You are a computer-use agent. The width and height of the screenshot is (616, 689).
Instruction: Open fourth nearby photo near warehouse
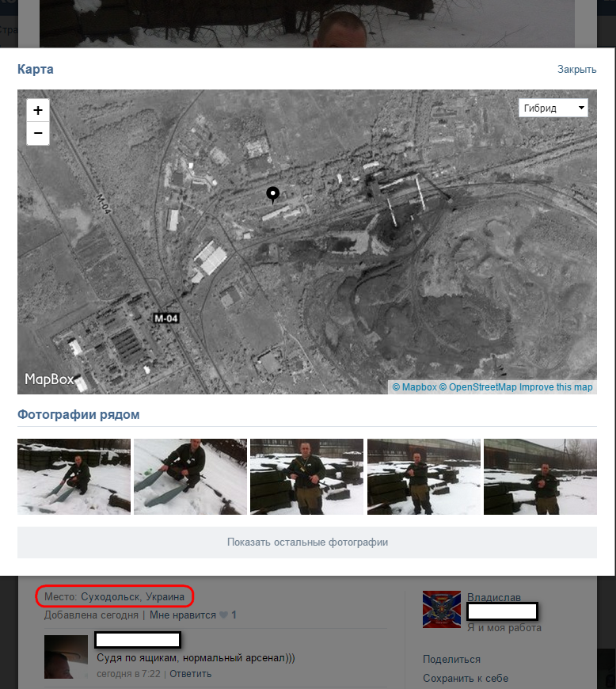pyautogui.click(x=424, y=476)
